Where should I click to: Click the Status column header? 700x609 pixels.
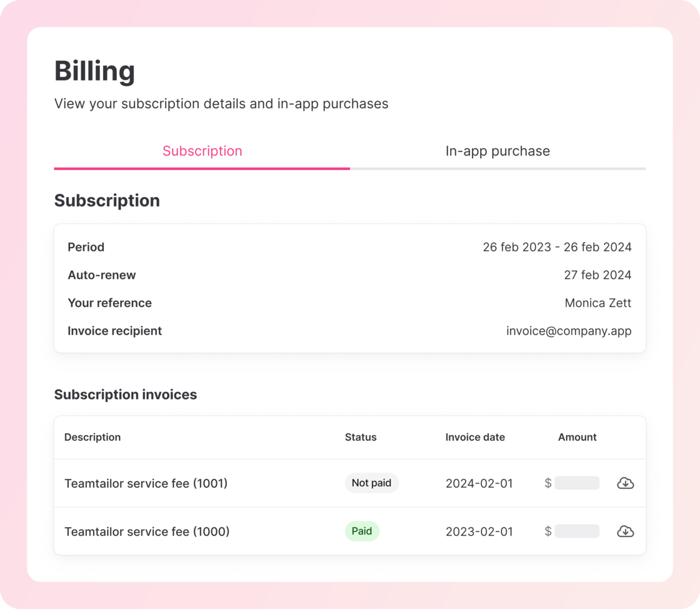[361, 437]
